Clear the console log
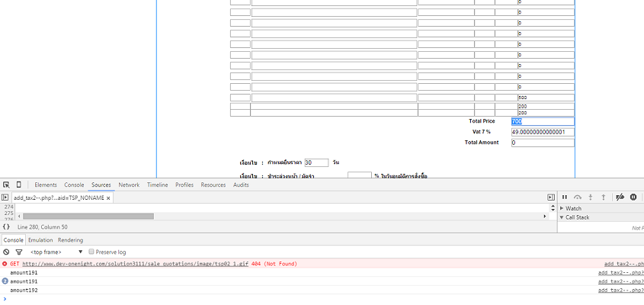Image resolution: width=644 pixels, height=305 pixels. coord(6,252)
